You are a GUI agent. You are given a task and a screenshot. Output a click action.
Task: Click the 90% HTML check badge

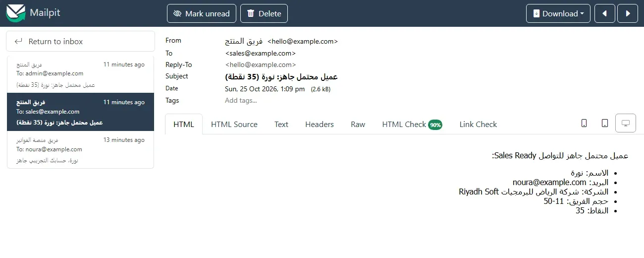(x=435, y=125)
